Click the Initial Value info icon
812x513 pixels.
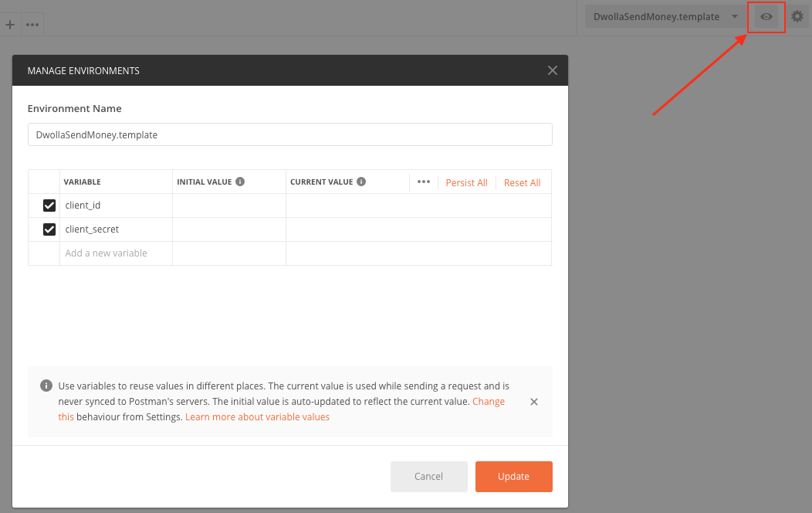tap(240, 182)
